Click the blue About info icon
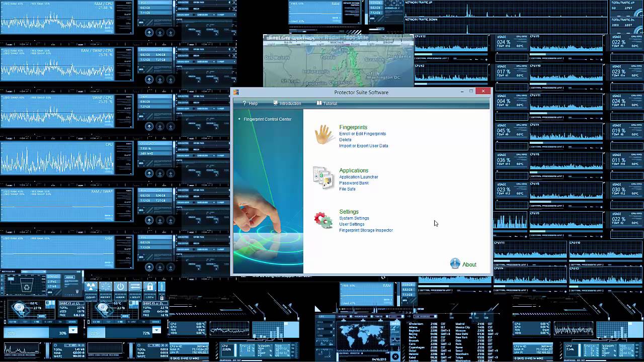 455,263
